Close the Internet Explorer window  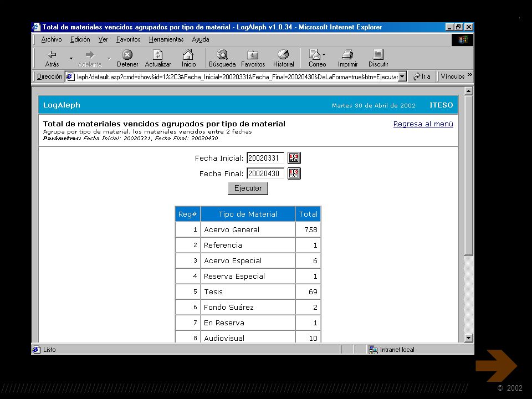(469, 27)
